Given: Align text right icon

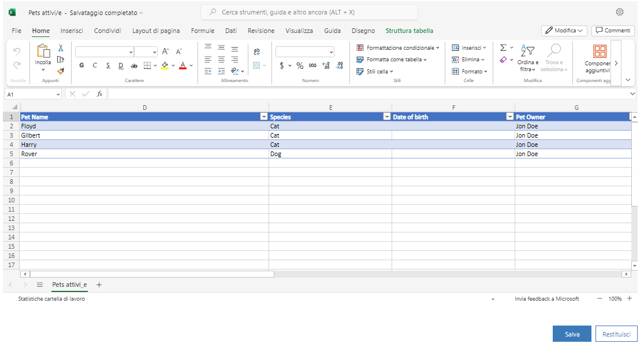Looking at the screenshot, I should coord(234,60).
